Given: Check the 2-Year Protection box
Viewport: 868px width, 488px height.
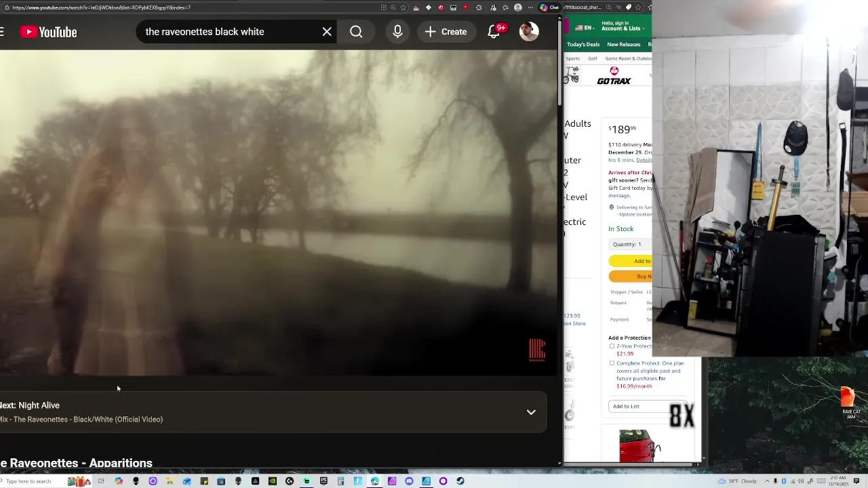Looking at the screenshot, I should (x=612, y=346).
